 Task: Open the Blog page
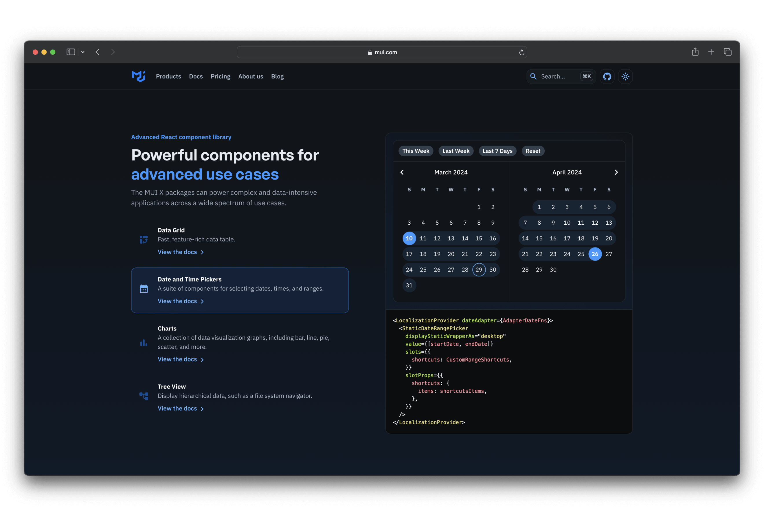point(278,76)
